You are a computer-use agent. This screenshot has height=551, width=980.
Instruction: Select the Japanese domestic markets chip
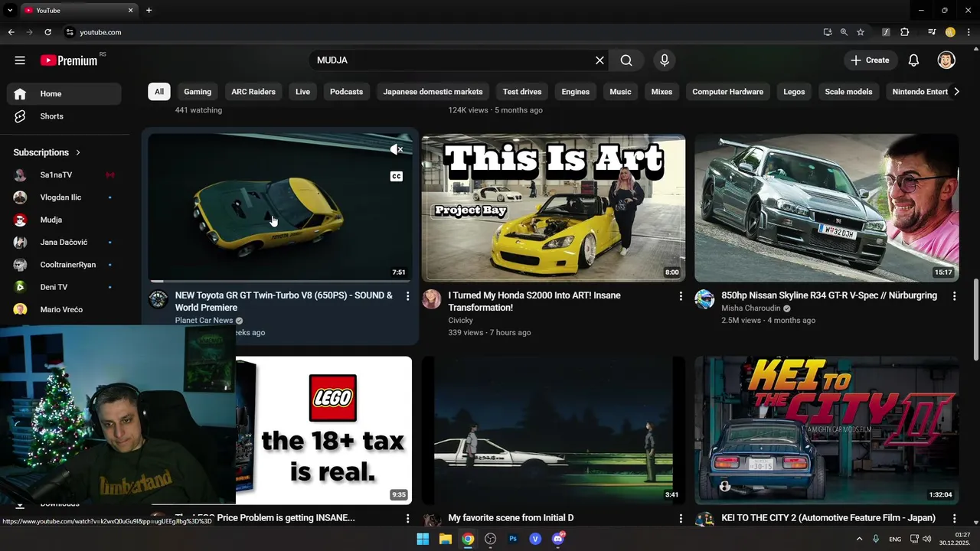point(433,92)
